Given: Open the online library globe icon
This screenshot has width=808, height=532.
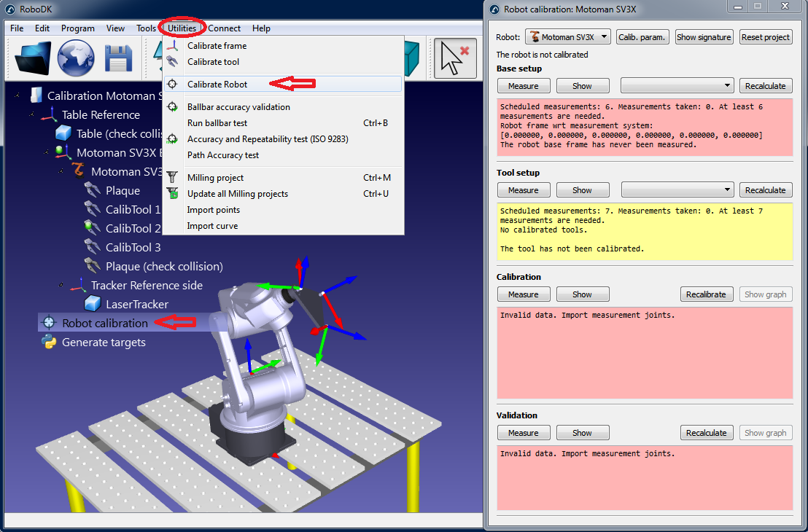Looking at the screenshot, I should 75,59.
